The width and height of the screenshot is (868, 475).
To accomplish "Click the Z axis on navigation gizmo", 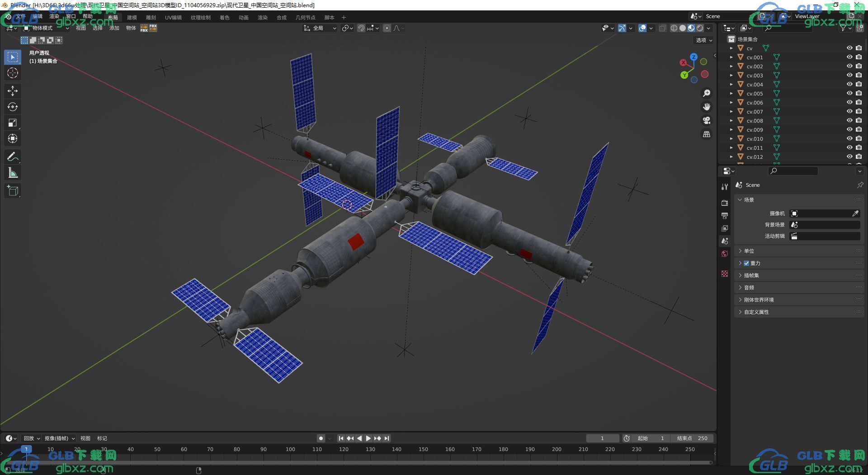I will click(693, 57).
